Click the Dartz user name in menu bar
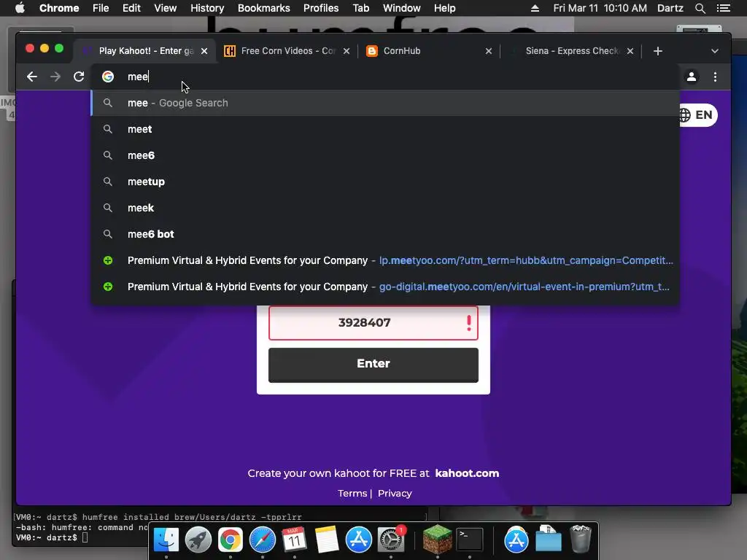747x560 pixels. 670,8
